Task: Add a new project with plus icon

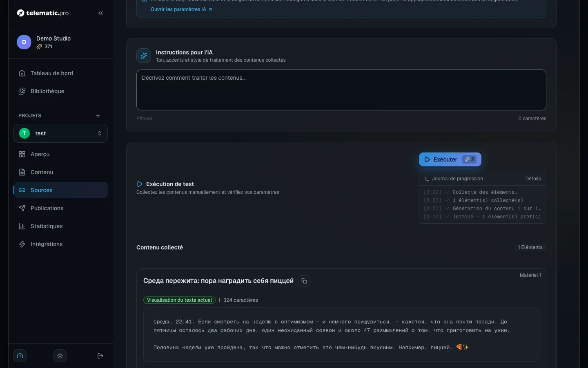Action: pyautogui.click(x=98, y=116)
